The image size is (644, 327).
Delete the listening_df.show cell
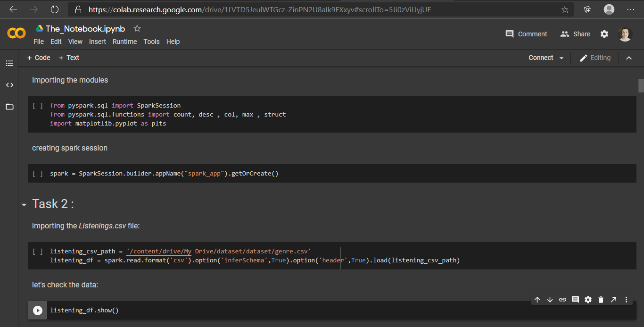[601, 299]
